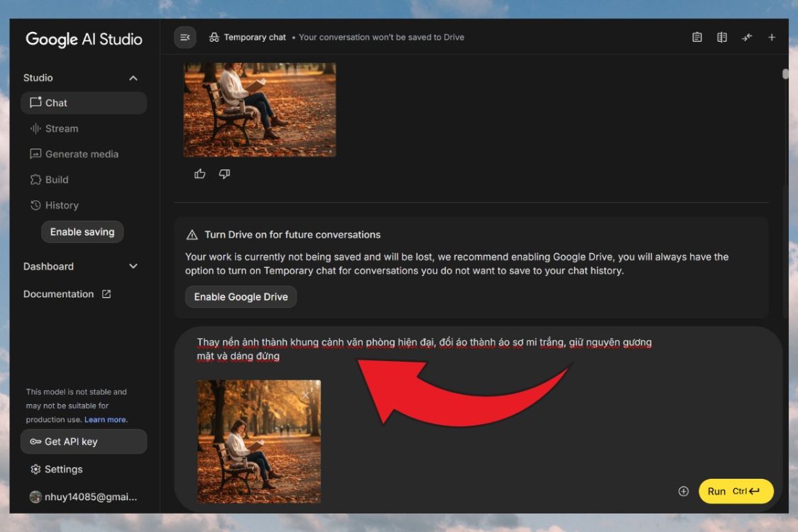Open the account menu for nhuy14085
Image resolution: width=798 pixels, height=532 pixels.
pyautogui.click(x=83, y=497)
